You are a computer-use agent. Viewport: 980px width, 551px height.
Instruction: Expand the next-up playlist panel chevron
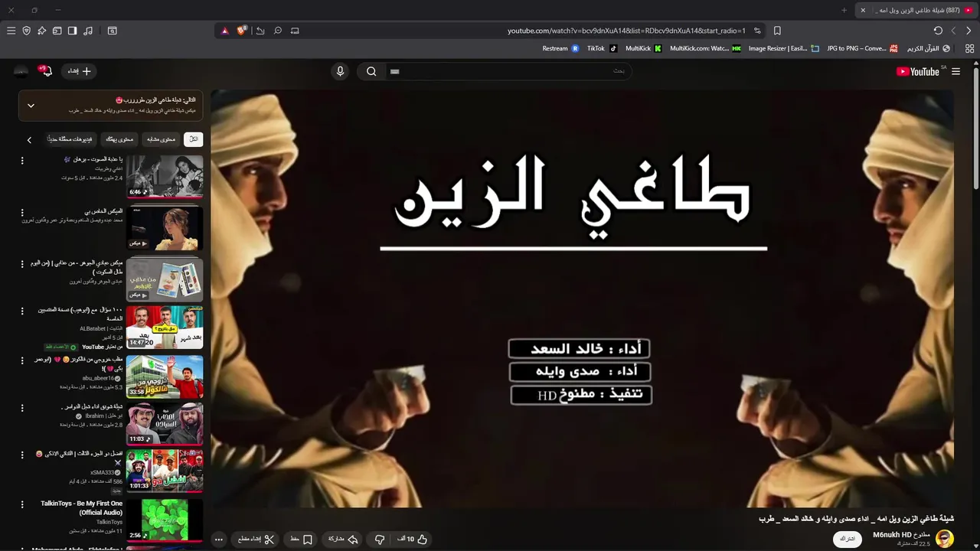(31, 106)
